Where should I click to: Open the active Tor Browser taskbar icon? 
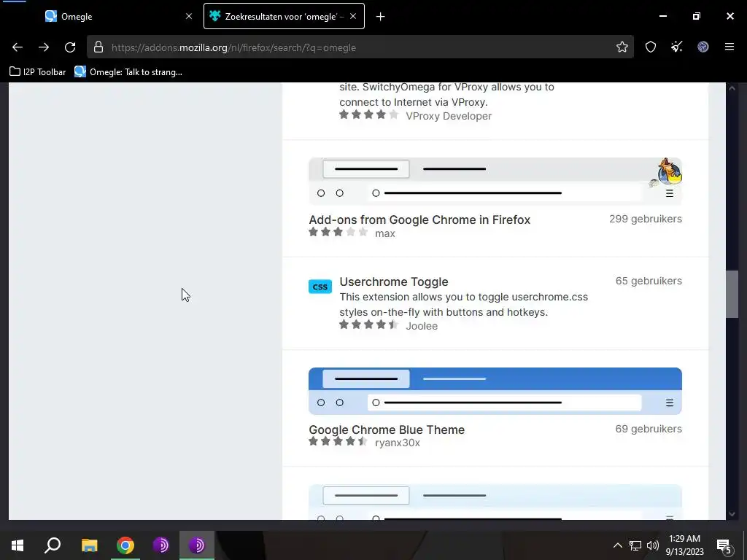[x=197, y=545]
